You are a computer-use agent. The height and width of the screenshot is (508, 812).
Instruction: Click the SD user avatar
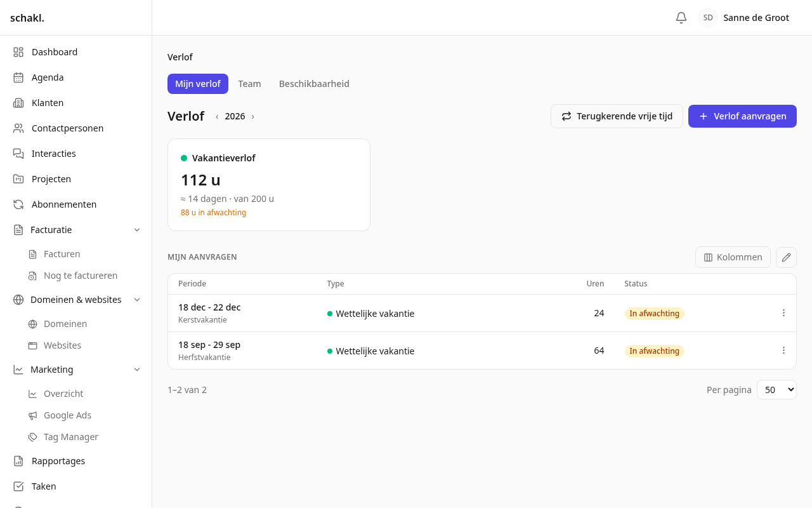708,18
